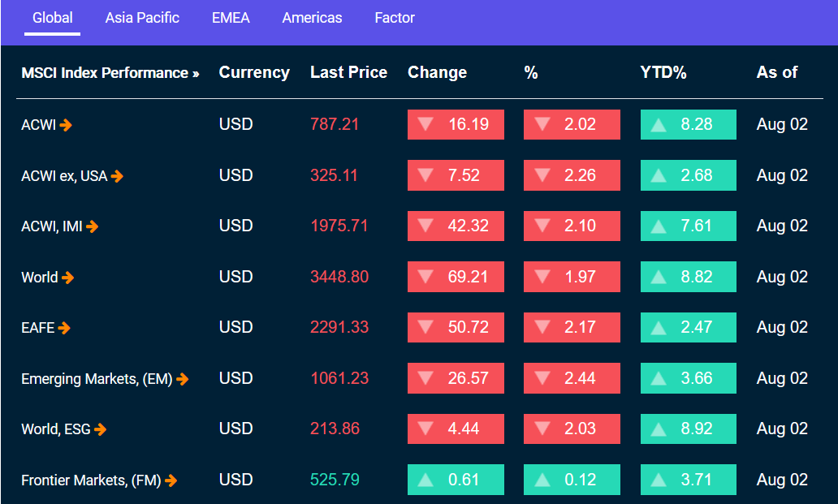Viewport: 838px width, 504px height.
Task: Click the arrow beside Emerging Markets, (EM)
Action: [183, 379]
